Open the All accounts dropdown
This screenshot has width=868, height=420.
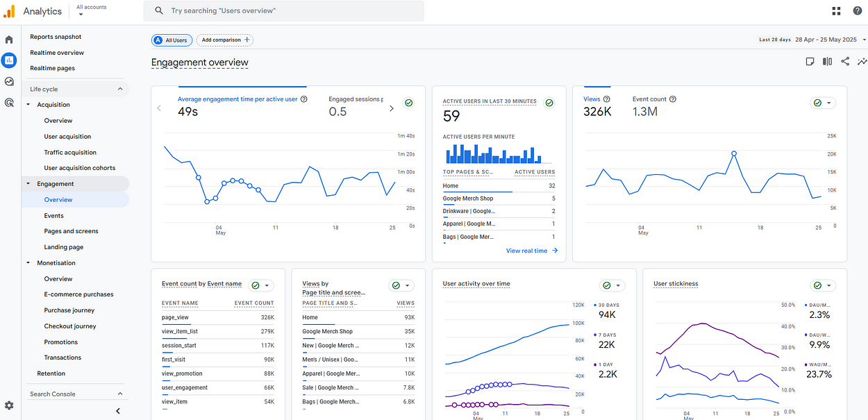tap(92, 10)
